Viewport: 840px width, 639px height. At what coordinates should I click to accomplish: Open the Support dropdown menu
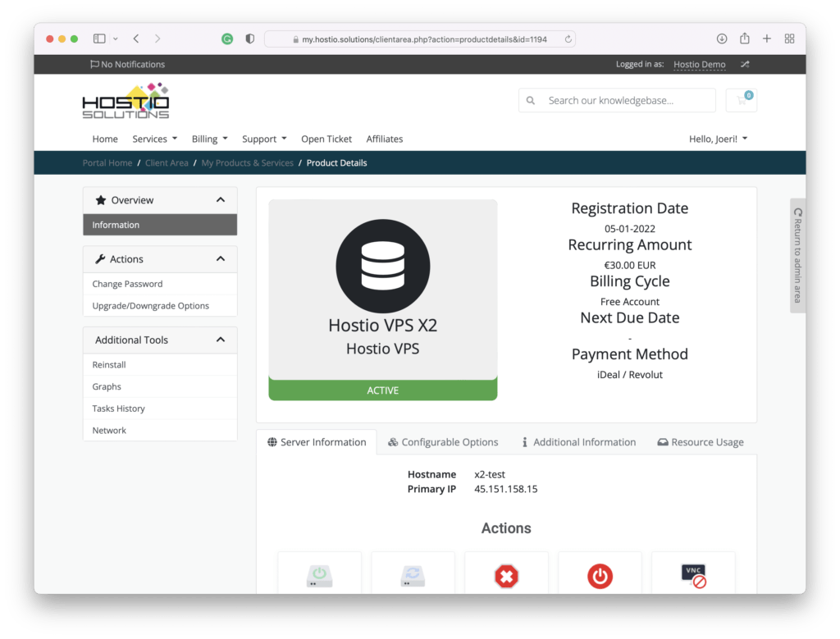(264, 139)
